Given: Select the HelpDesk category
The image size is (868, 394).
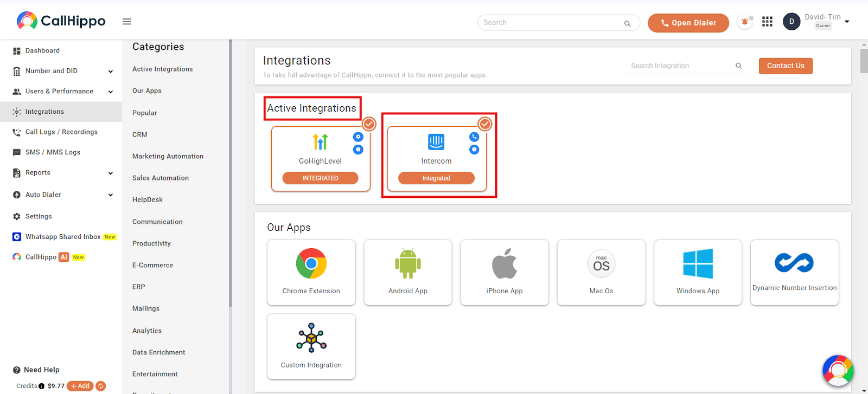Looking at the screenshot, I should (148, 199).
